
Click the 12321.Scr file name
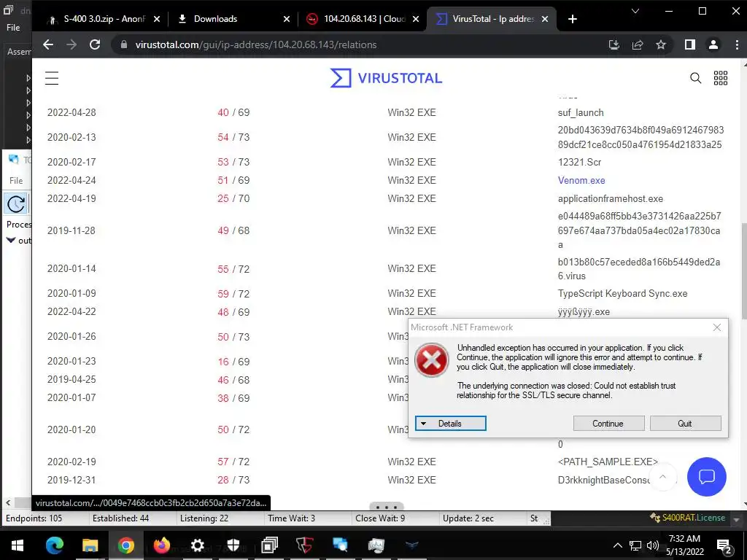point(579,162)
